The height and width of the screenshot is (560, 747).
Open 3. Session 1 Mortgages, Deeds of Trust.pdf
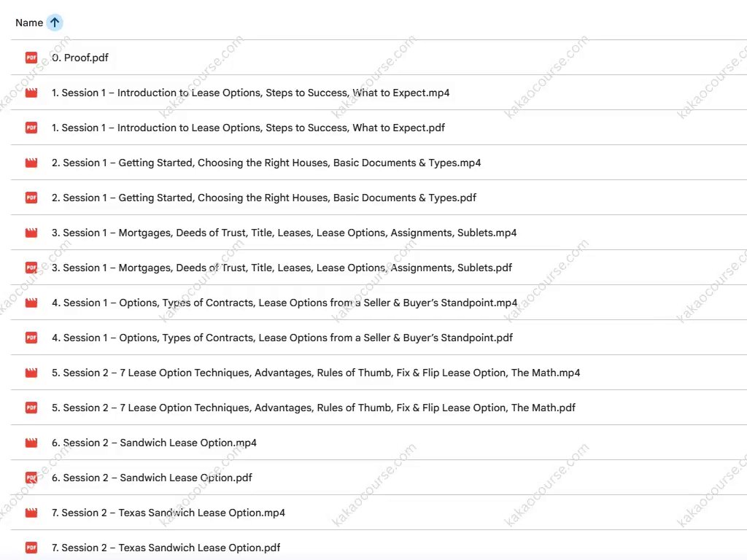coord(282,268)
